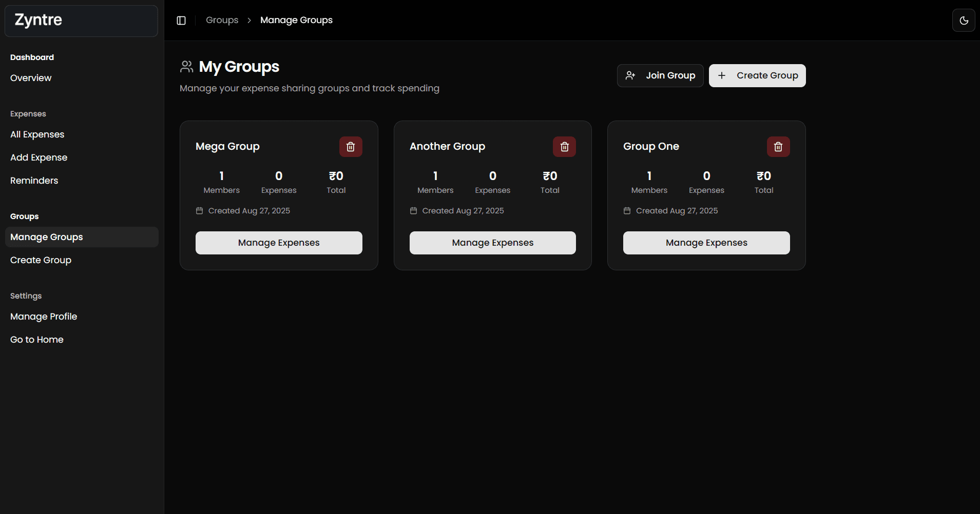Open All Expenses from sidebar

click(37, 134)
